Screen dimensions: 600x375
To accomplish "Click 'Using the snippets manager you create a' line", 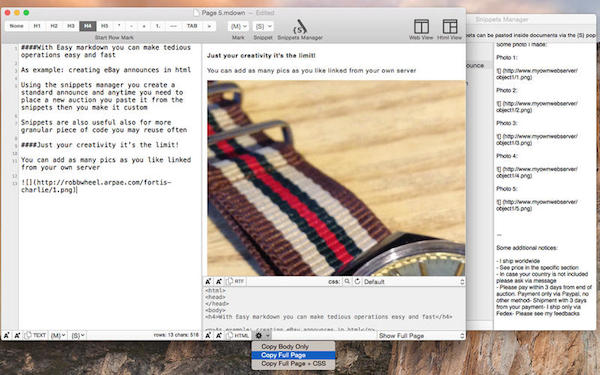I will coord(98,85).
